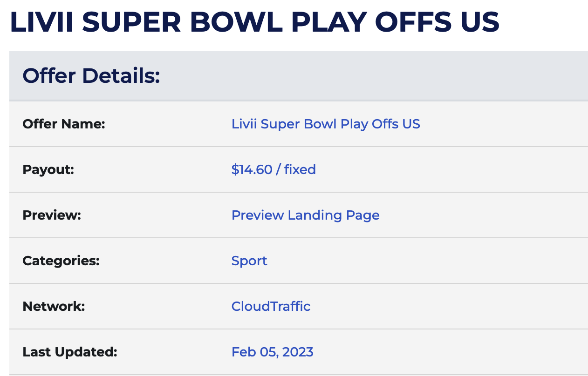
Task: Open the Livii Super Bowl Play Offs US offer link
Action: (326, 124)
